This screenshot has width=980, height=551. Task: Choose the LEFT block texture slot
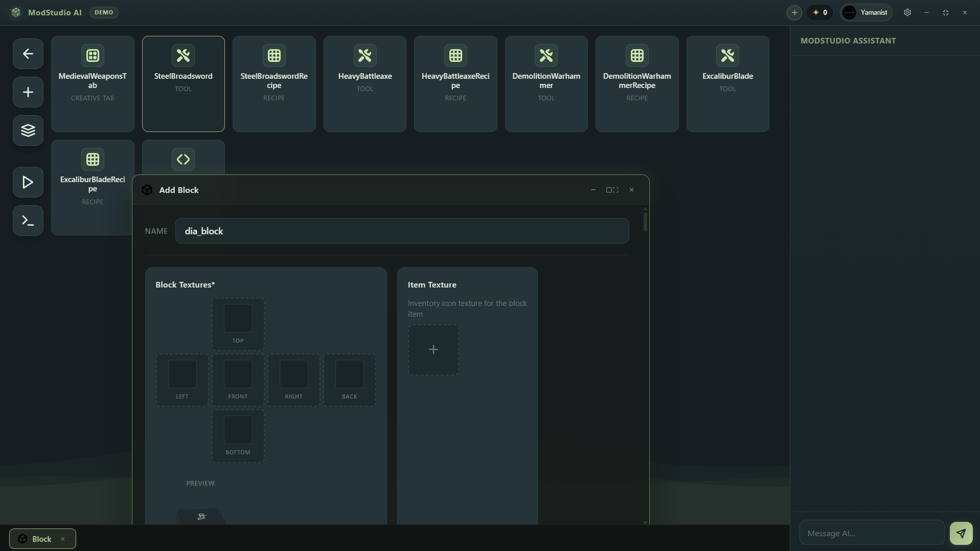pos(183,380)
